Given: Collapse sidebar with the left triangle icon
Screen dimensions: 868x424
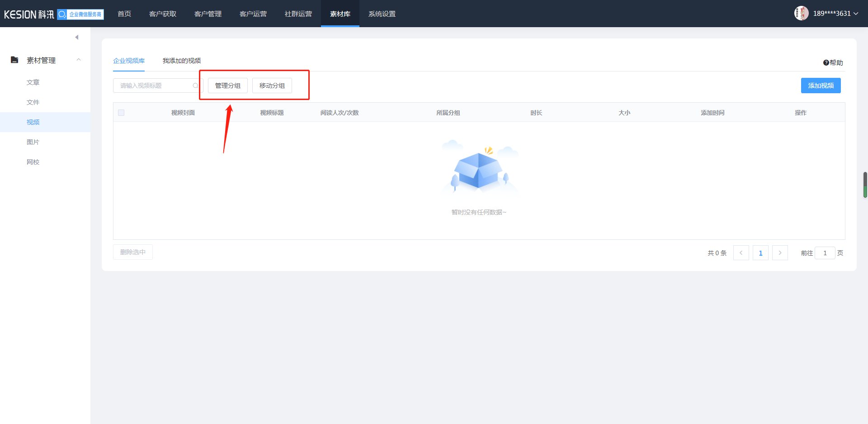Looking at the screenshot, I should [x=77, y=37].
